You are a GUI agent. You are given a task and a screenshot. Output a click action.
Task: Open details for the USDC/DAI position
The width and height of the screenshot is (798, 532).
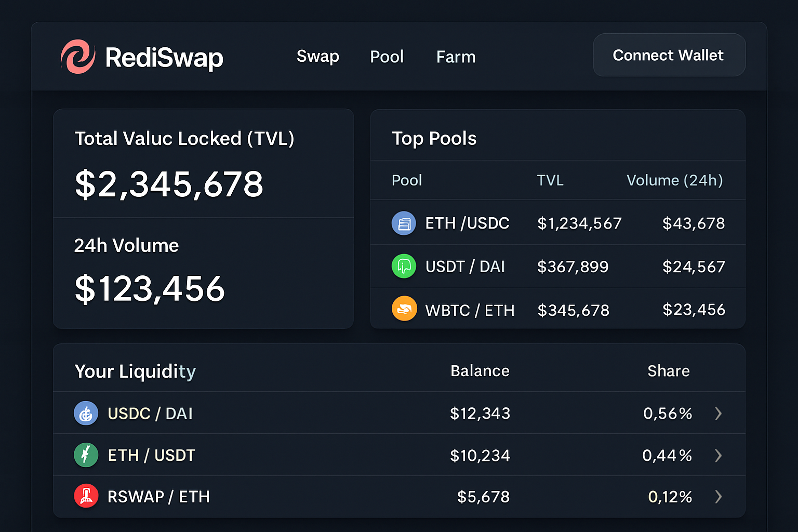point(719,413)
